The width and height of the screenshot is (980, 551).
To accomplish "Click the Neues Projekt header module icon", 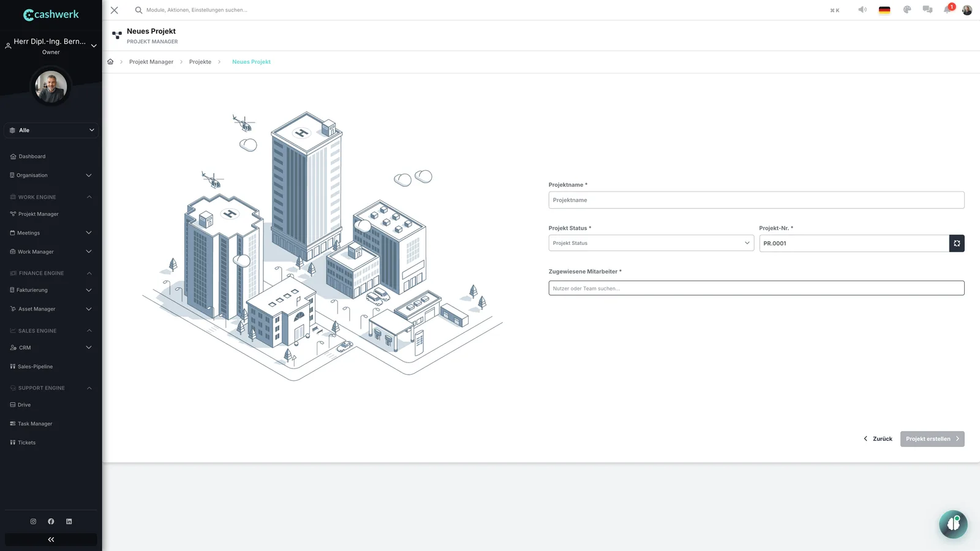I will click(x=117, y=36).
